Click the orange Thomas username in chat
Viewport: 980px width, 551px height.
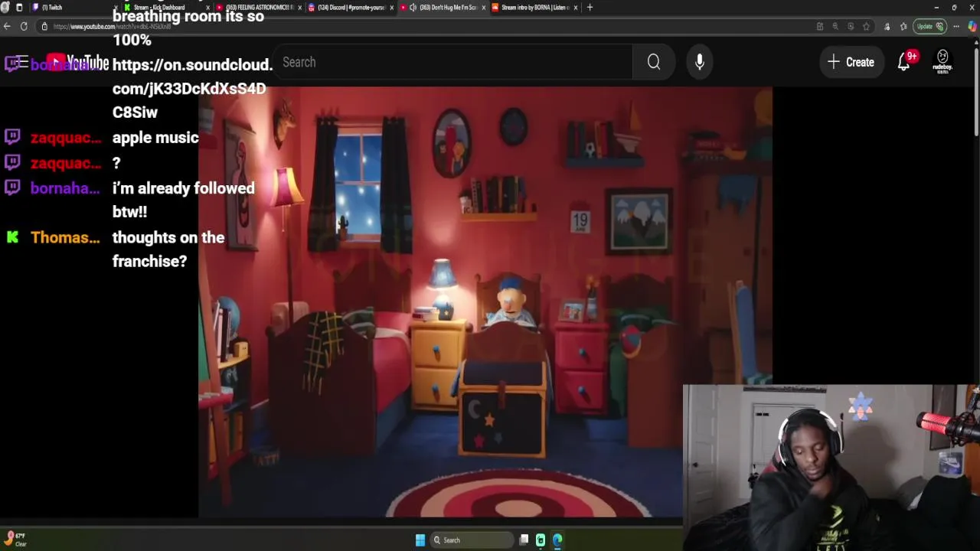[x=65, y=238]
